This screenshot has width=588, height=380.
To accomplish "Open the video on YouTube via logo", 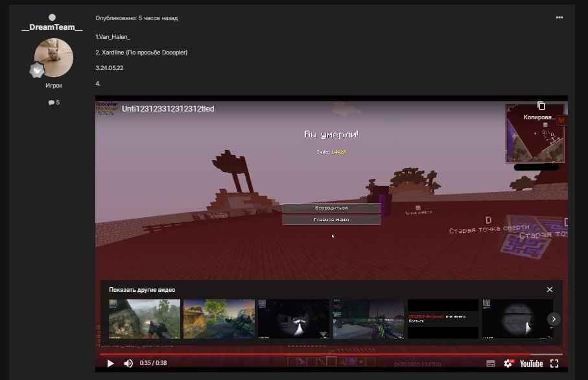I will [531, 364].
